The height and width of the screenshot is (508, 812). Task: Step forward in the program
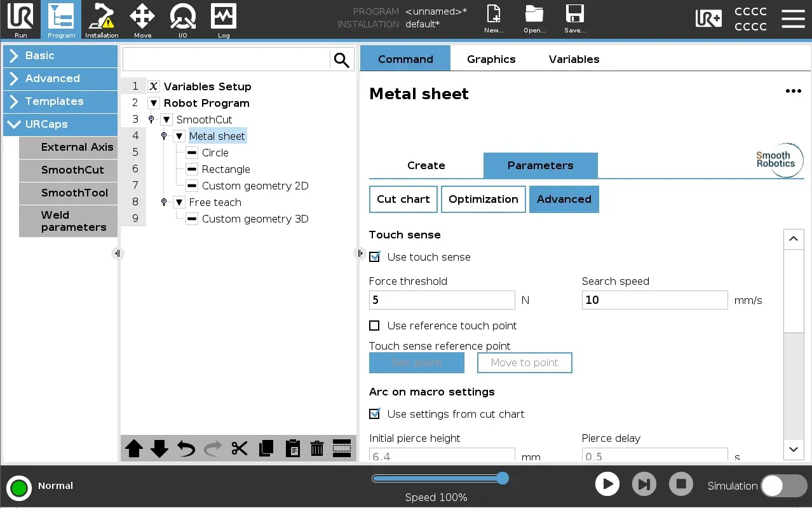[x=644, y=484]
